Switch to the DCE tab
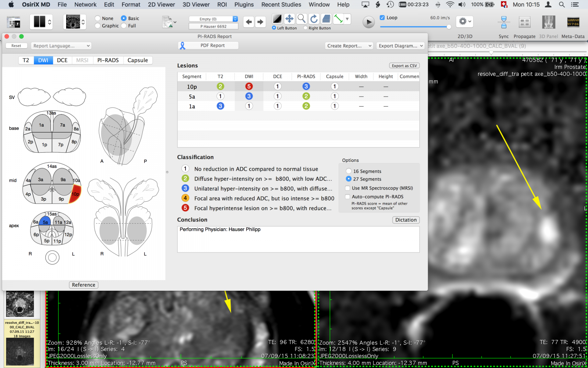Viewport: 588px width, 368px height. 62,60
